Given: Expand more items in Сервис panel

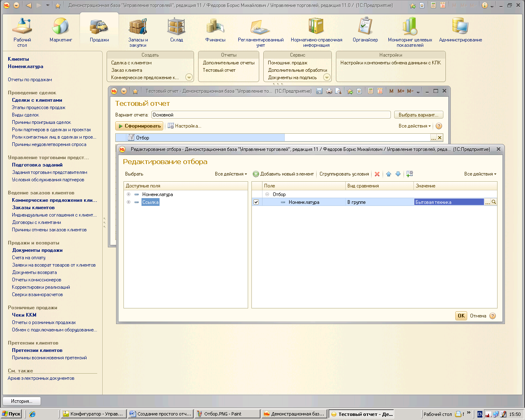Looking at the screenshot, I should pyautogui.click(x=327, y=77).
